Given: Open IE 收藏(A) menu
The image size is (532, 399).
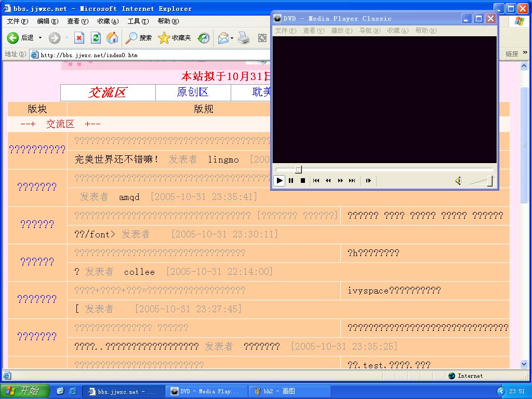Looking at the screenshot, I should 108,21.
